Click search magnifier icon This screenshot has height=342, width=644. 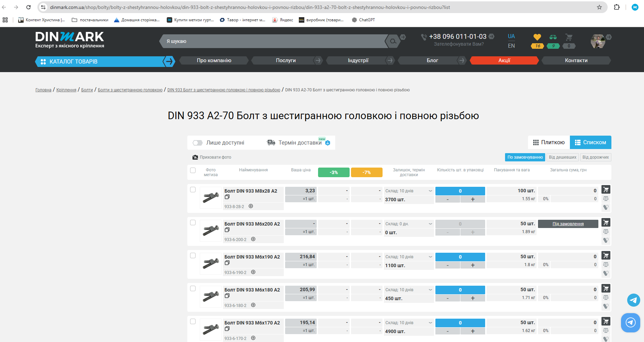pyautogui.click(x=393, y=41)
